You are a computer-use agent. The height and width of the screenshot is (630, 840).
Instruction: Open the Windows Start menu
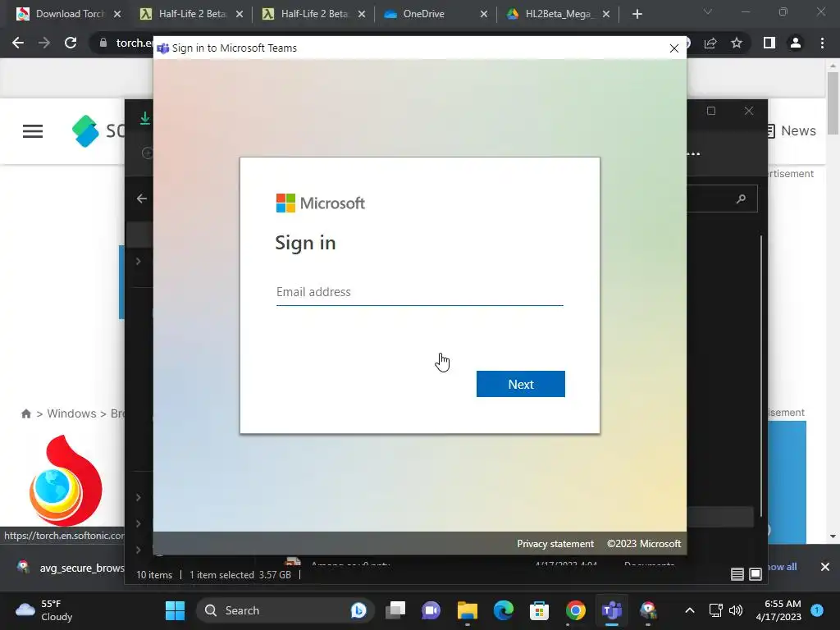(x=176, y=610)
